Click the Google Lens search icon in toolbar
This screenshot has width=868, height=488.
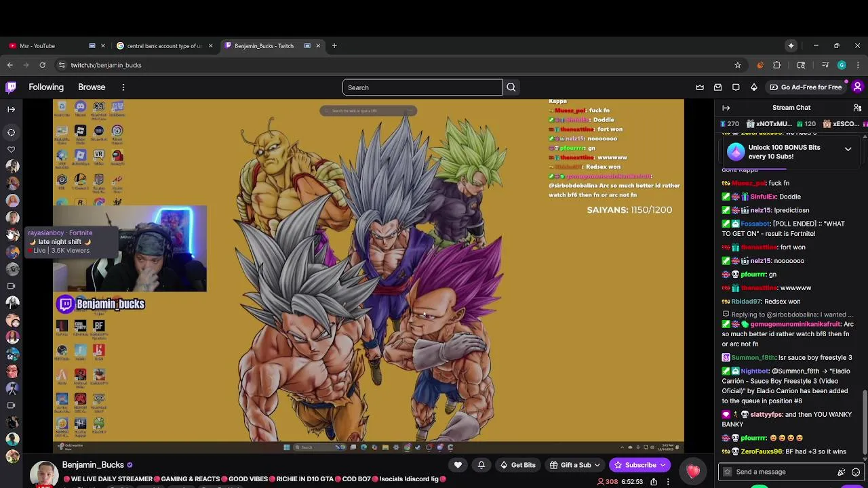coord(801,65)
